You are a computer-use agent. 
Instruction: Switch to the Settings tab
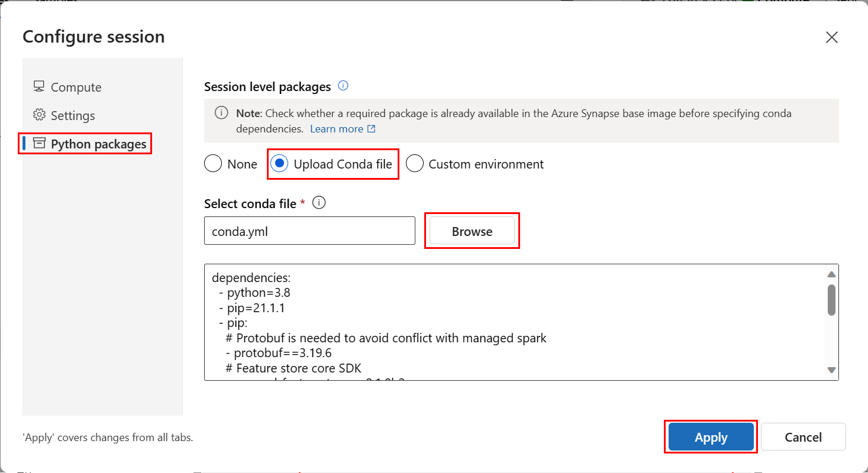(73, 115)
